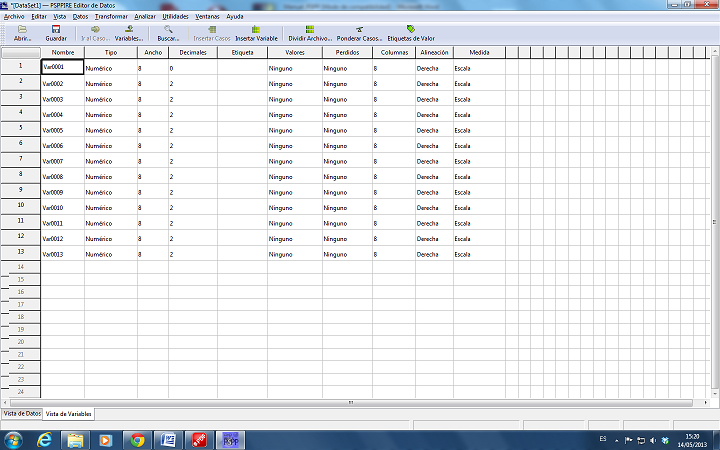
Task: Click the Columnas cell for Var0002
Action: [x=394, y=84]
